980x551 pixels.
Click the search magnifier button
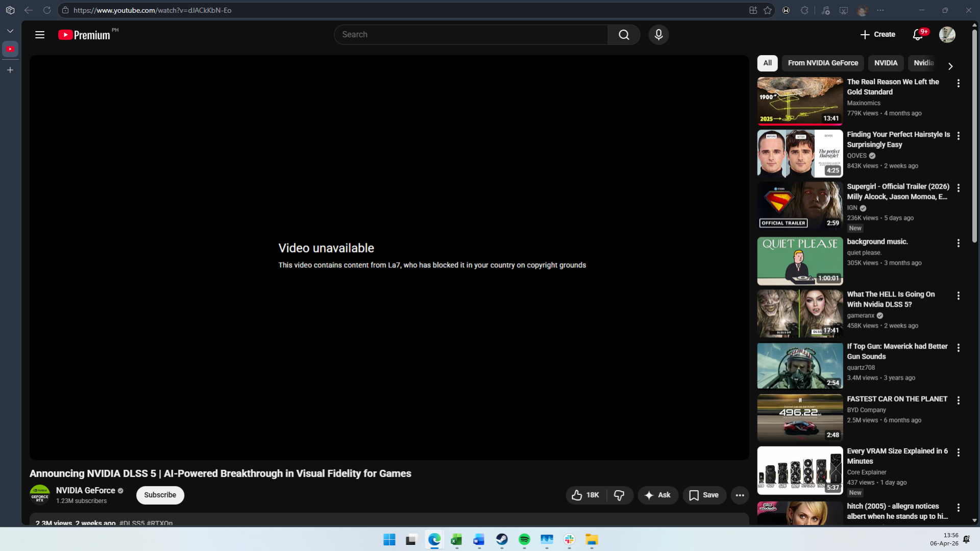point(624,35)
